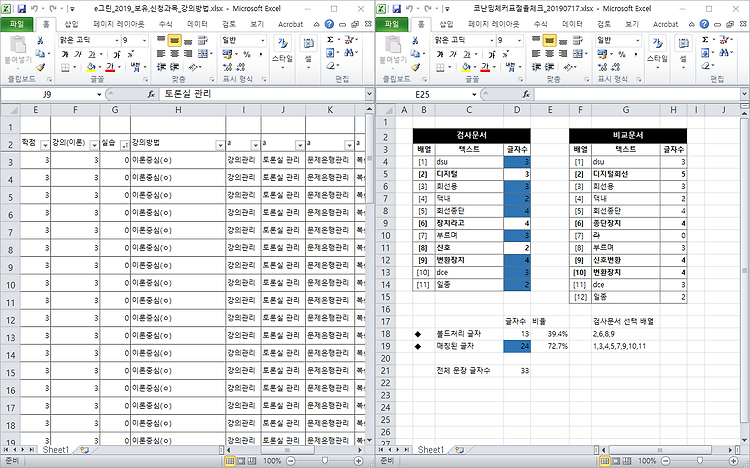Save the e그린 workbook via quick access
The image size is (750, 468).
coord(22,9)
